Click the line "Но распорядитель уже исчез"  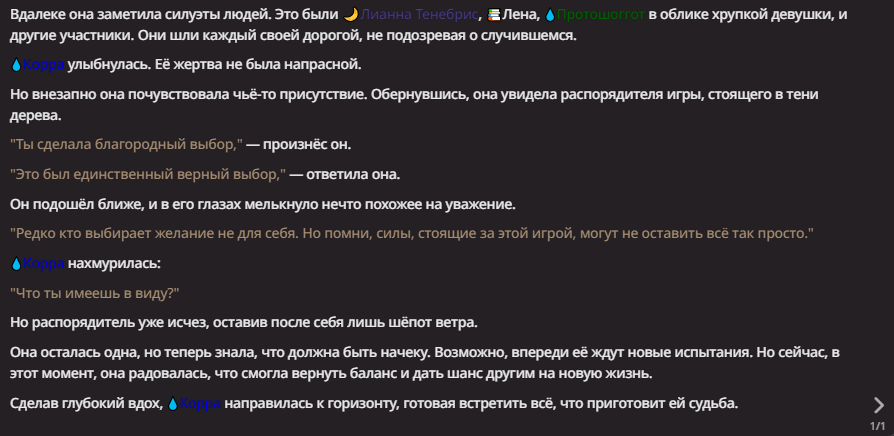pyautogui.click(x=243, y=323)
